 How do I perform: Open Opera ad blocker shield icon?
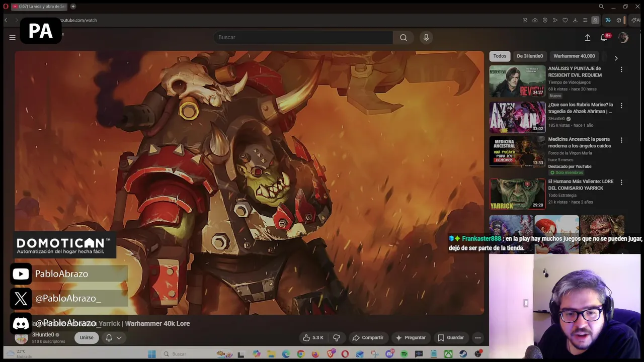point(545,20)
